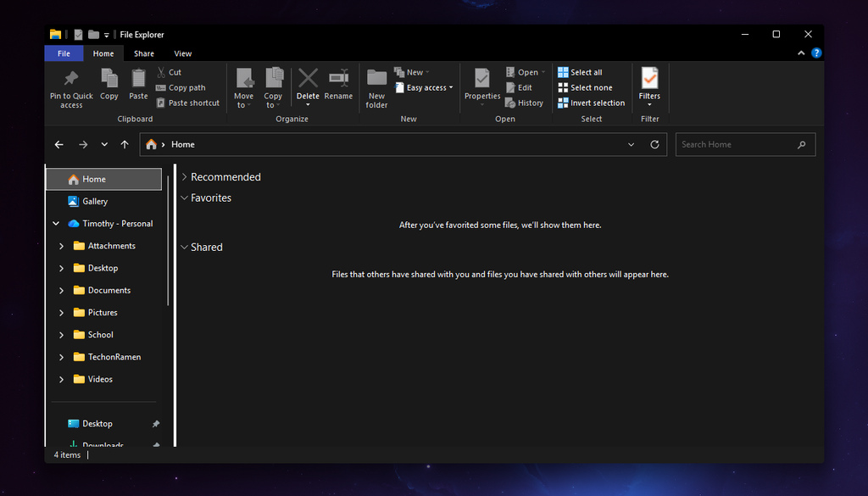Click the Properties ribbon icon

point(482,79)
